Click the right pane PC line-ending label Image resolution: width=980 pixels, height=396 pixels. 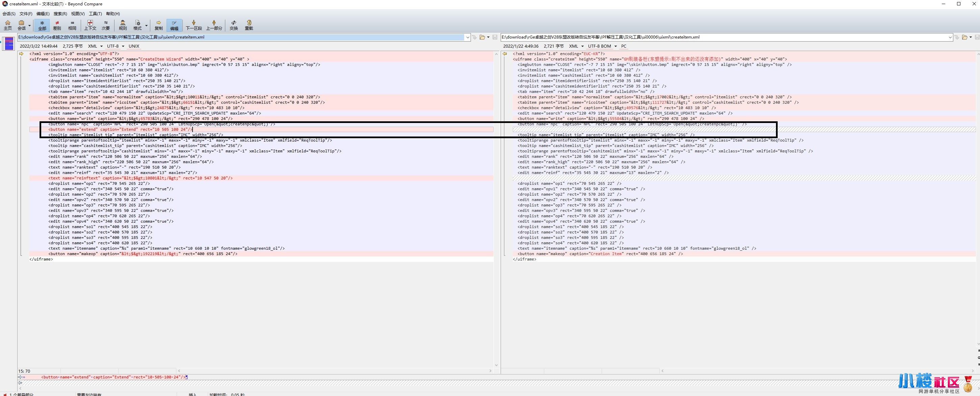tap(624, 46)
